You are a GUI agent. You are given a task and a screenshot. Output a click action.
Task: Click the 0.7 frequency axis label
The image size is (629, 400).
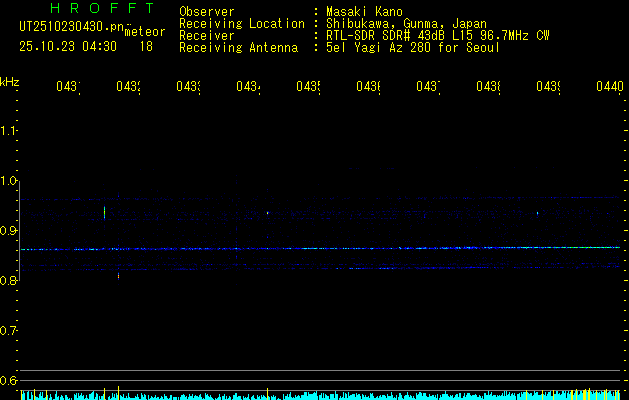tap(10, 331)
